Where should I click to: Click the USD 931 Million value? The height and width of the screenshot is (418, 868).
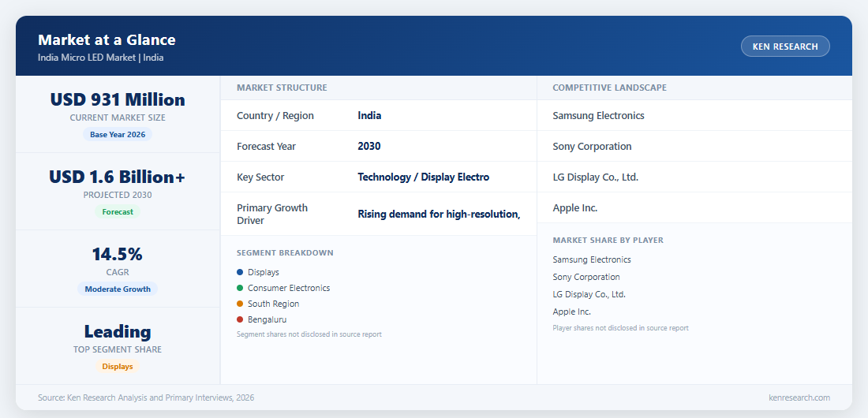(x=118, y=99)
